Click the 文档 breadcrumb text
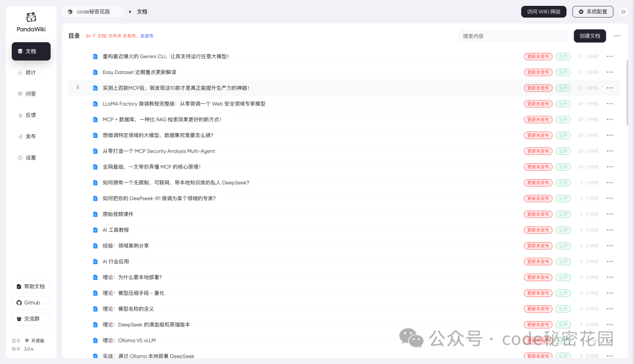 (x=142, y=12)
